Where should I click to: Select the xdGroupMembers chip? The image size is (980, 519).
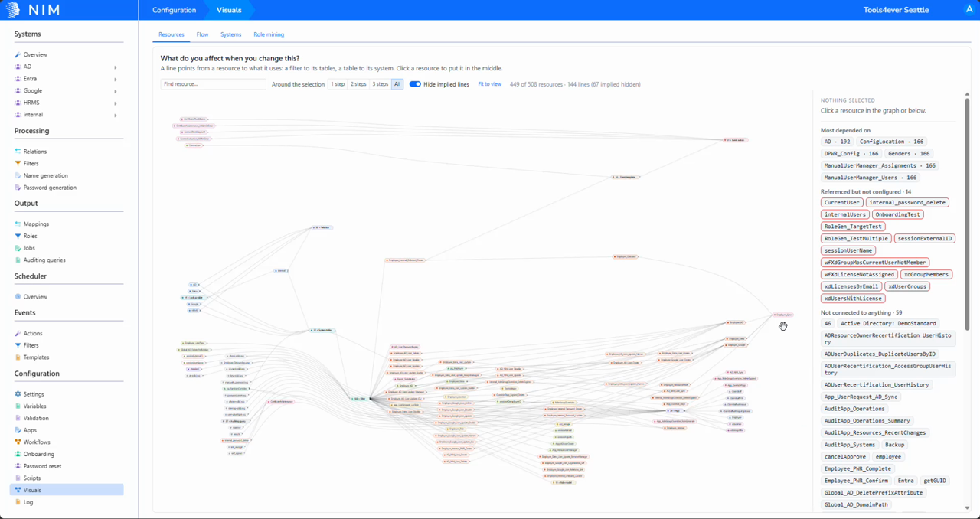click(926, 274)
